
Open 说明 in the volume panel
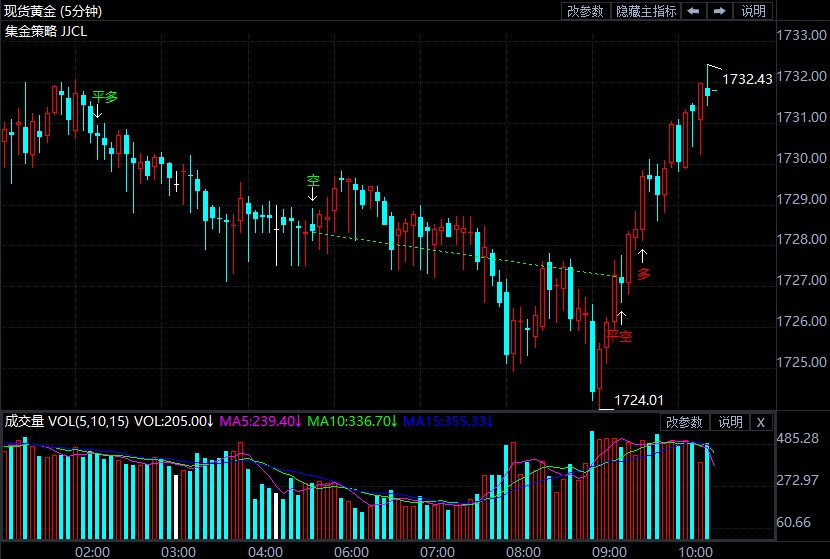coord(730,422)
